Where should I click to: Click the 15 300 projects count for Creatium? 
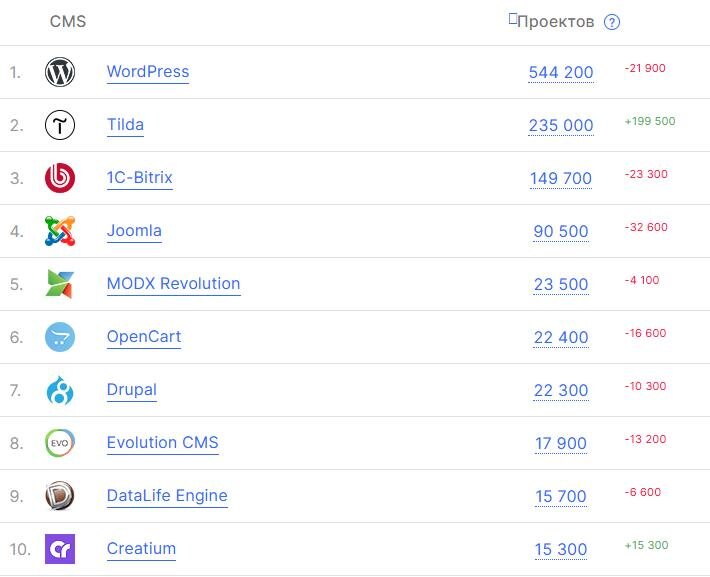coord(561,549)
